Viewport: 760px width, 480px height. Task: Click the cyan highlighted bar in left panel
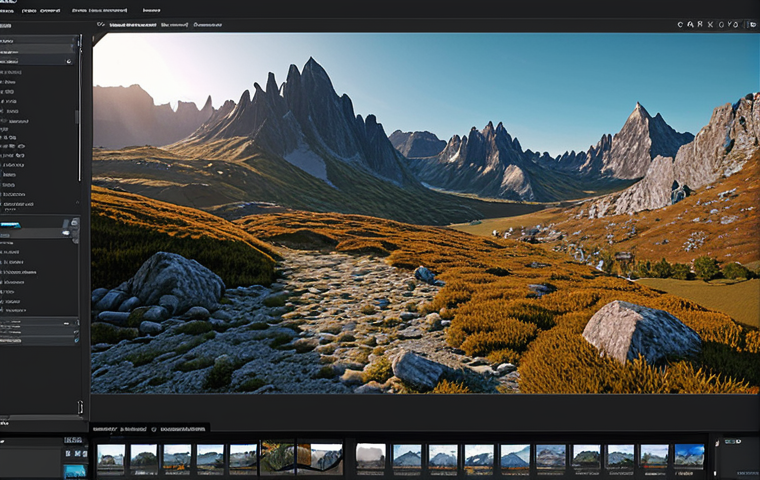pos(10,225)
